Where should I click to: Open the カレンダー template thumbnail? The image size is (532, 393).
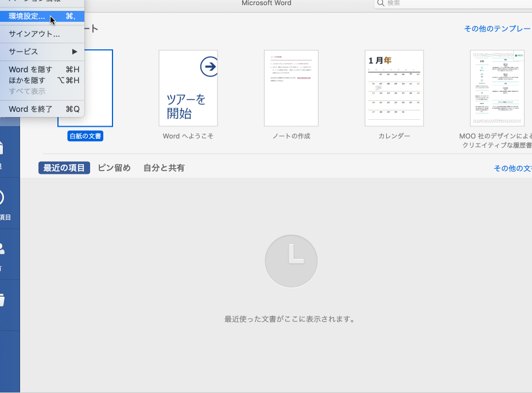[x=394, y=88]
